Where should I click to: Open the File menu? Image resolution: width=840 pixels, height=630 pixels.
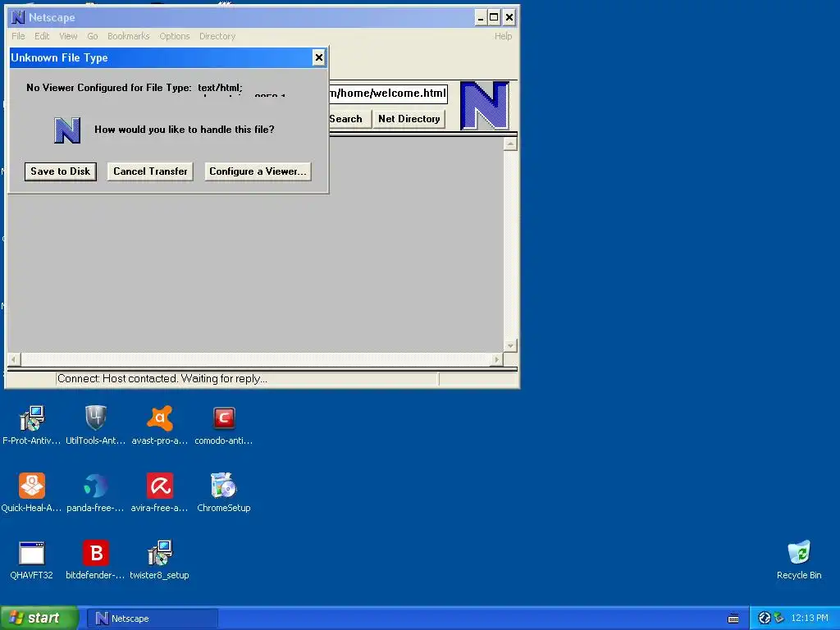click(18, 36)
